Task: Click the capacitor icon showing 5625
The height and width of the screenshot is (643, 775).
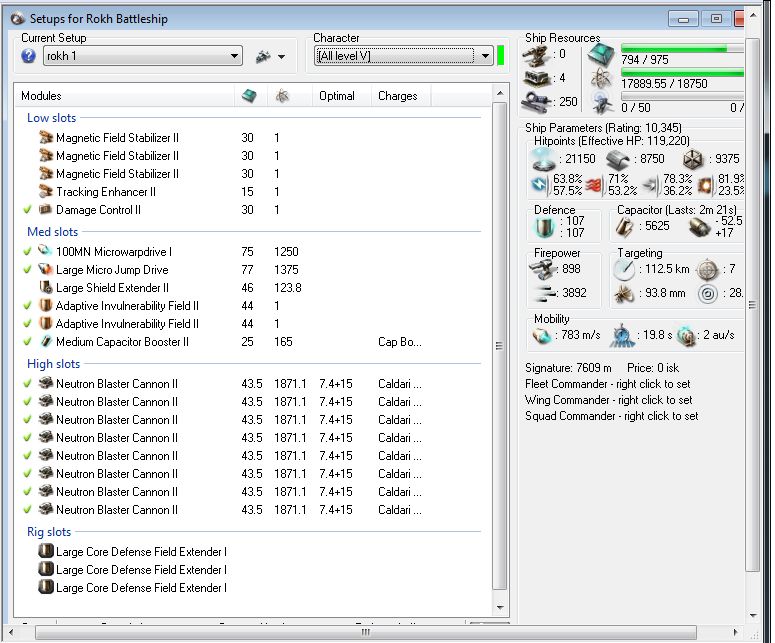Action: (624, 226)
